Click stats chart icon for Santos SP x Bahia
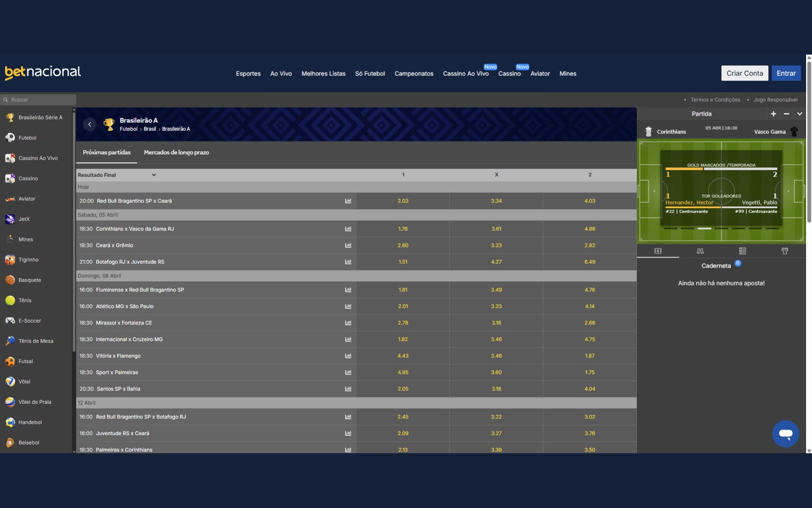 click(348, 389)
